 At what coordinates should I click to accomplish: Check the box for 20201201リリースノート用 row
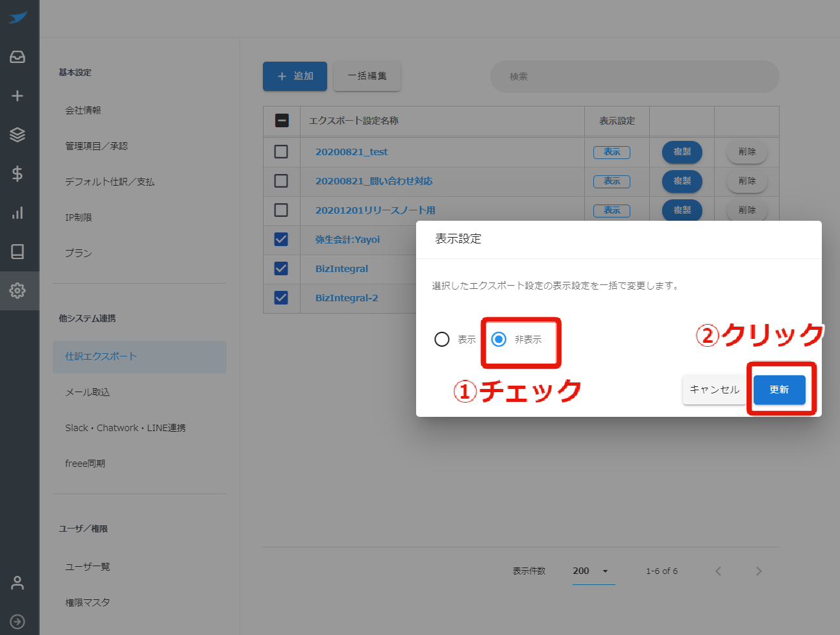pyautogui.click(x=281, y=210)
